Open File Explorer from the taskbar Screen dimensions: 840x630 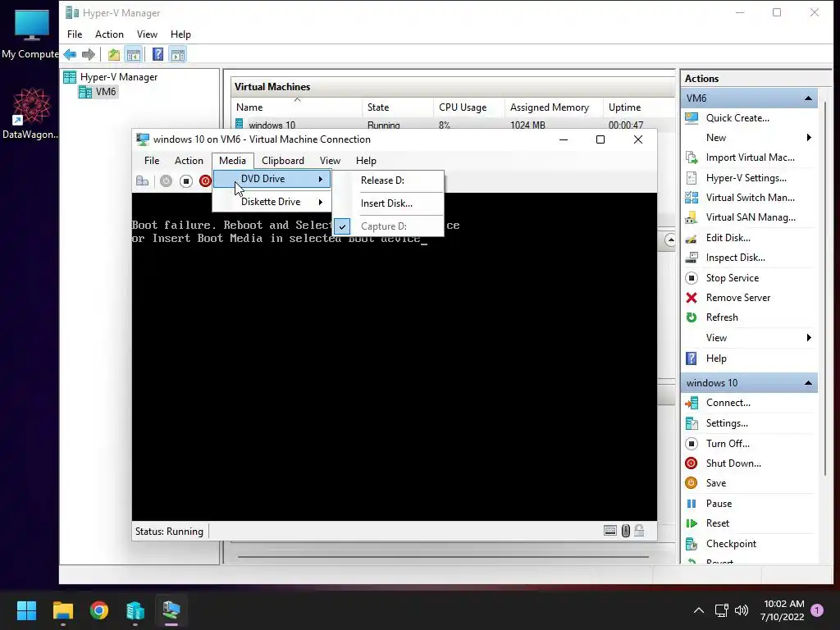[x=63, y=610]
